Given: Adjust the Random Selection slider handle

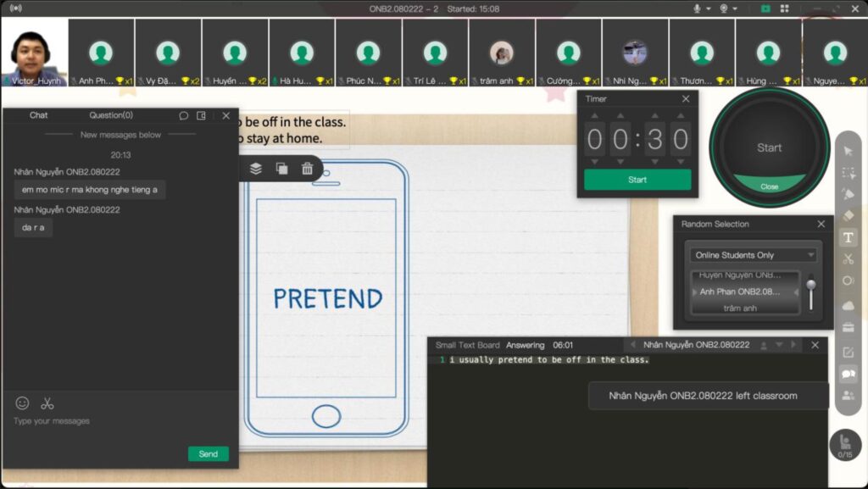Looking at the screenshot, I should pos(811,285).
